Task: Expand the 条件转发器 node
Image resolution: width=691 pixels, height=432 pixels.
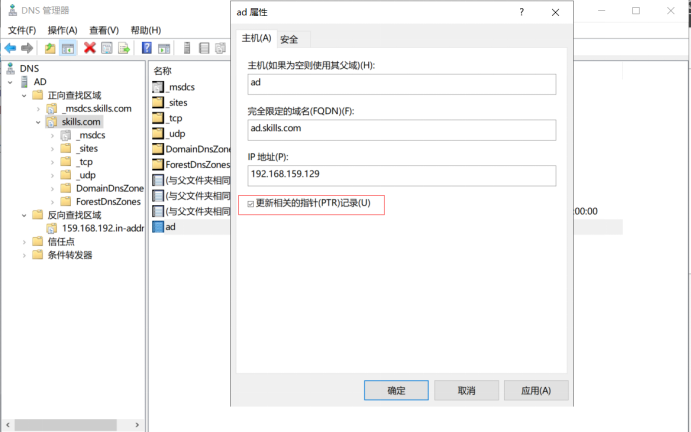Action: (x=24, y=255)
